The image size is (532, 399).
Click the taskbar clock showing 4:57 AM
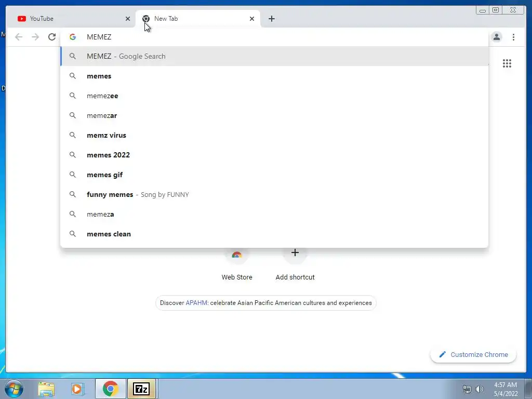[506, 389]
